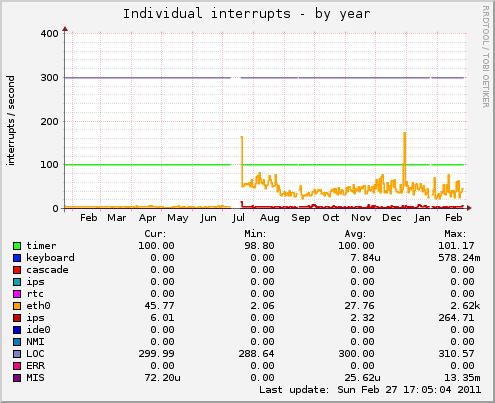
Task: Click the 'eth0' legend label
Action: tap(38, 306)
